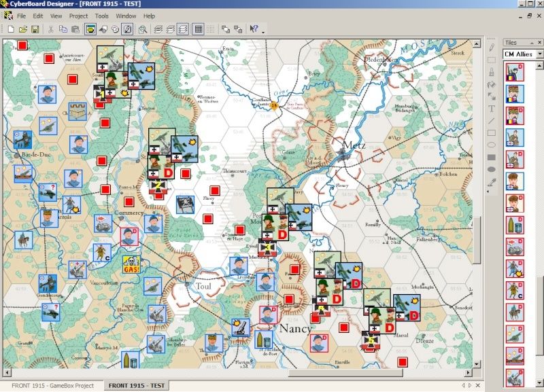This screenshot has width=544, height=392.
Task: Select the Filled rectangle tool
Action: [x=491, y=158]
